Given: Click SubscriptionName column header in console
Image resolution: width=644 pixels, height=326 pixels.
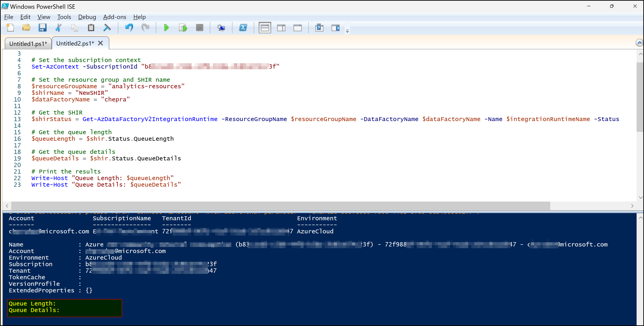Looking at the screenshot, I should pyautogui.click(x=122, y=218).
